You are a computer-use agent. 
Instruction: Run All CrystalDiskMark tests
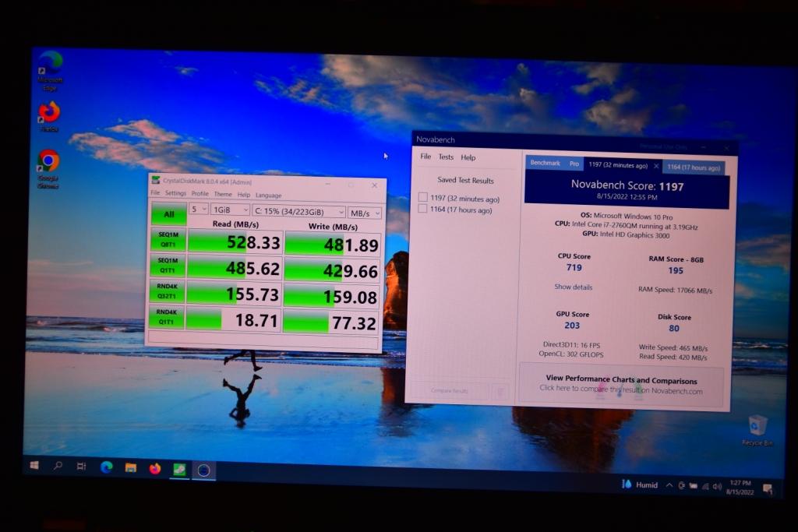(x=168, y=214)
